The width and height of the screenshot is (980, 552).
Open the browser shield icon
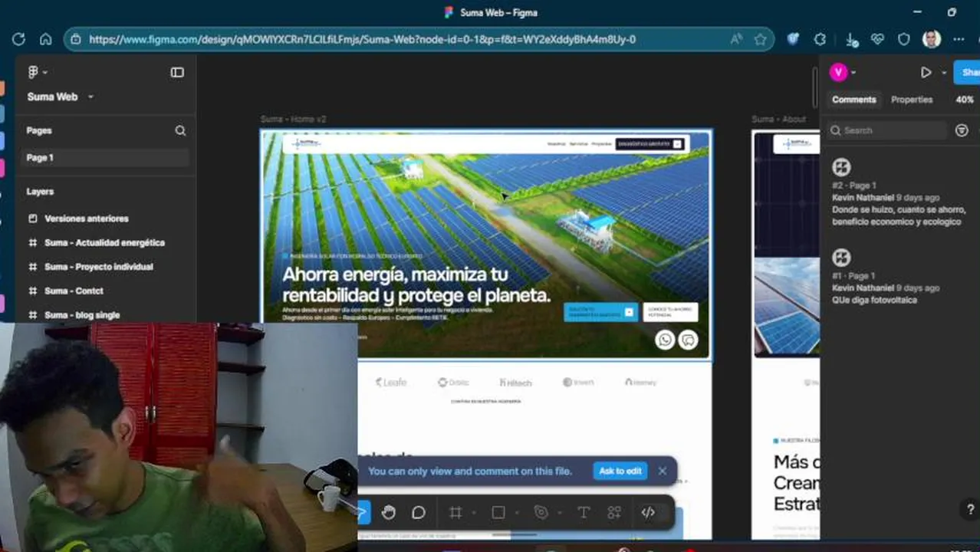tap(904, 39)
